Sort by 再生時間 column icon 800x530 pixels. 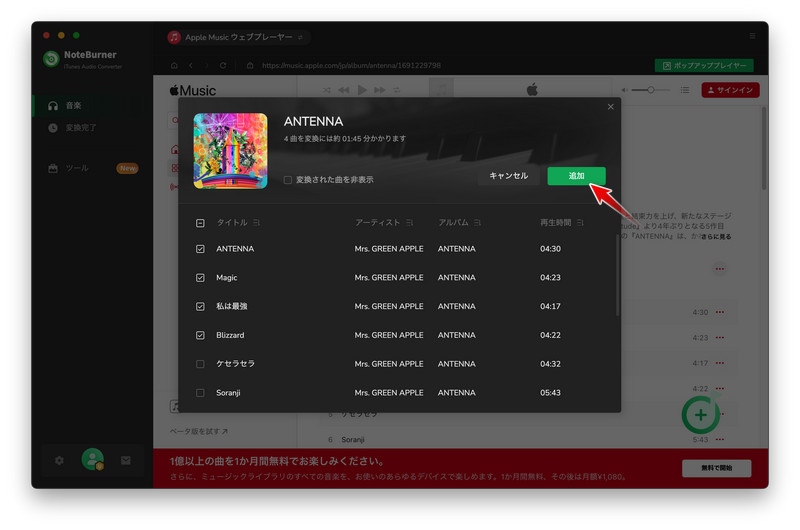[580, 222]
